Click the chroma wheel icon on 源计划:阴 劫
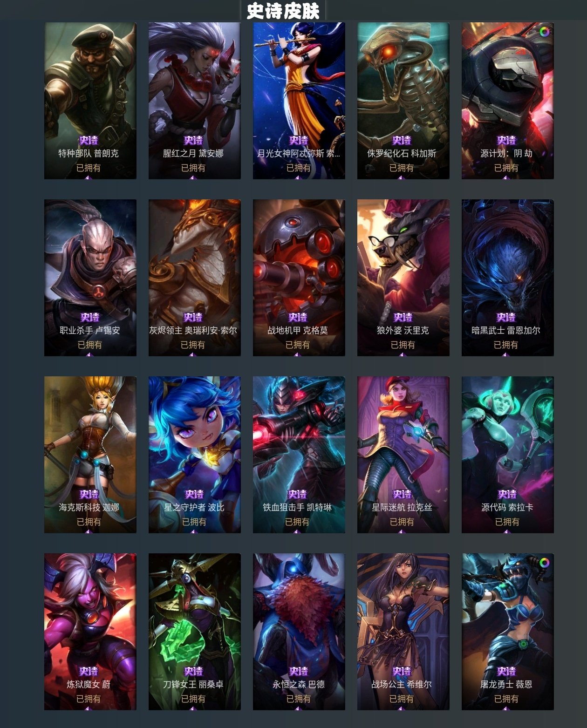This screenshot has height=728, width=587. click(544, 32)
